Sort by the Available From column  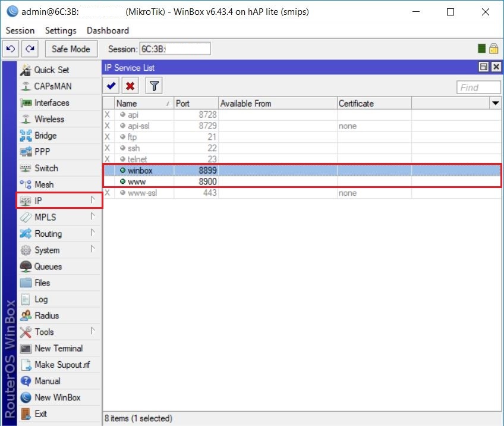pyautogui.click(x=278, y=104)
